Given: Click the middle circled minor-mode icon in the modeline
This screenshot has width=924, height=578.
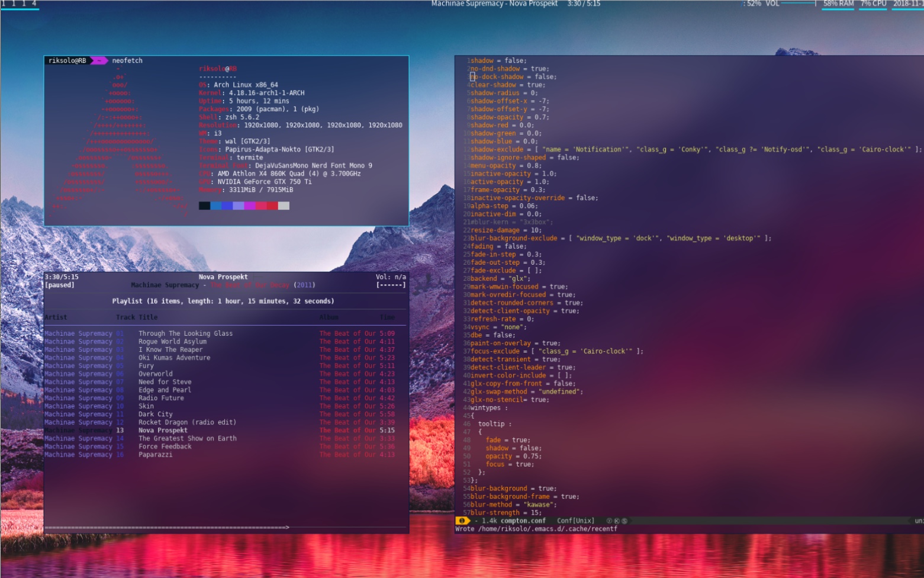Looking at the screenshot, I should [x=617, y=521].
